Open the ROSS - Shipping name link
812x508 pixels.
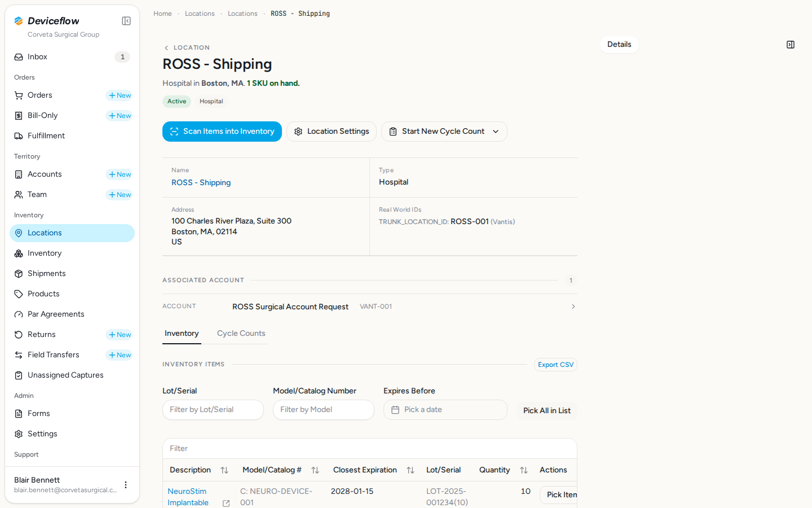click(x=201, y=183)
